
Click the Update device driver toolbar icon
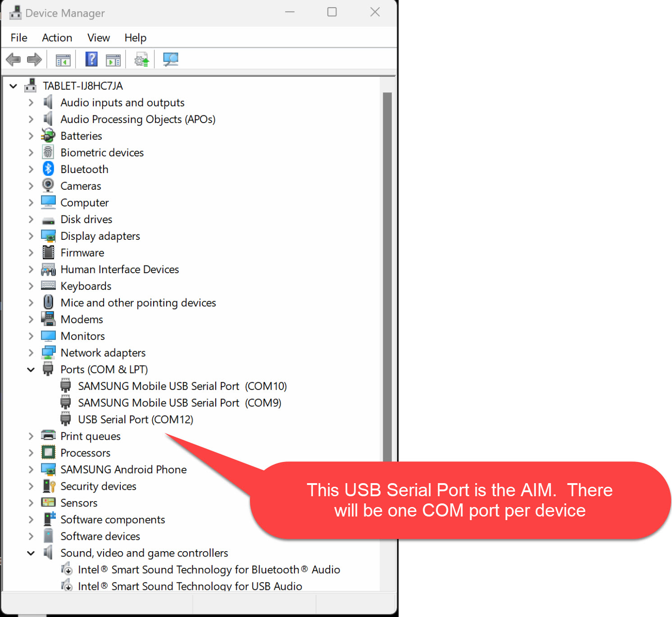point(142,59)
